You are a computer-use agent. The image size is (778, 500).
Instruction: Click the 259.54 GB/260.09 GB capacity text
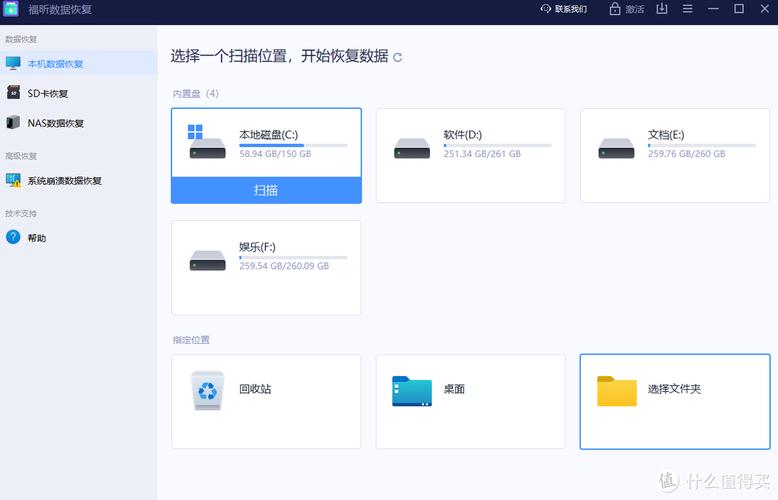pos(284,266)
